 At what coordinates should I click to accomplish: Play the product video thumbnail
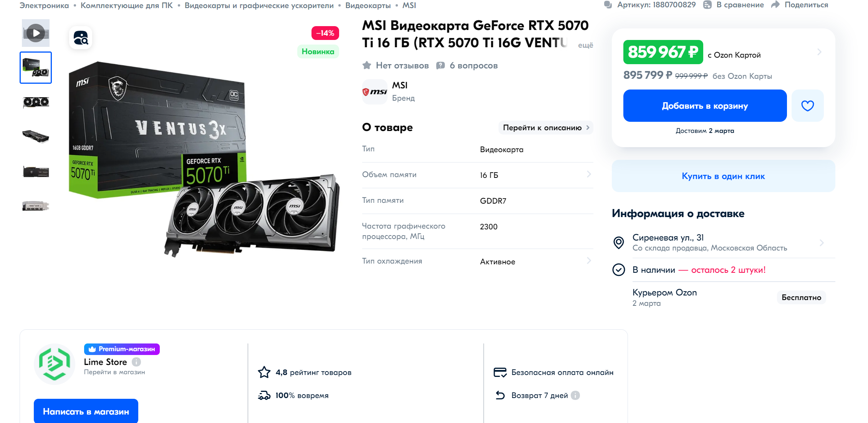(x=36, y=33)
